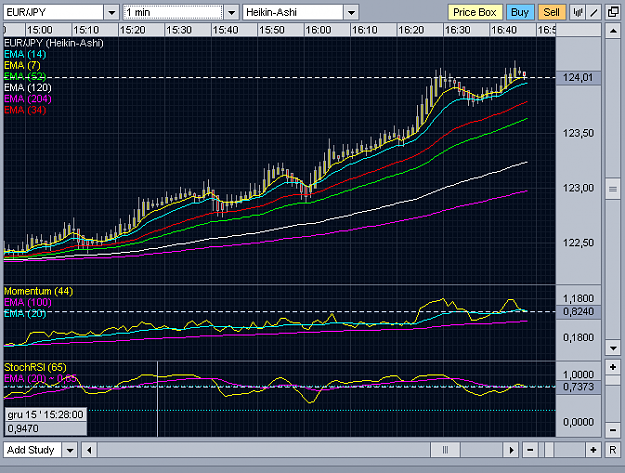Click the 123,00 price axis label
The width and height of the screenshot is (625, 473).
578,188
